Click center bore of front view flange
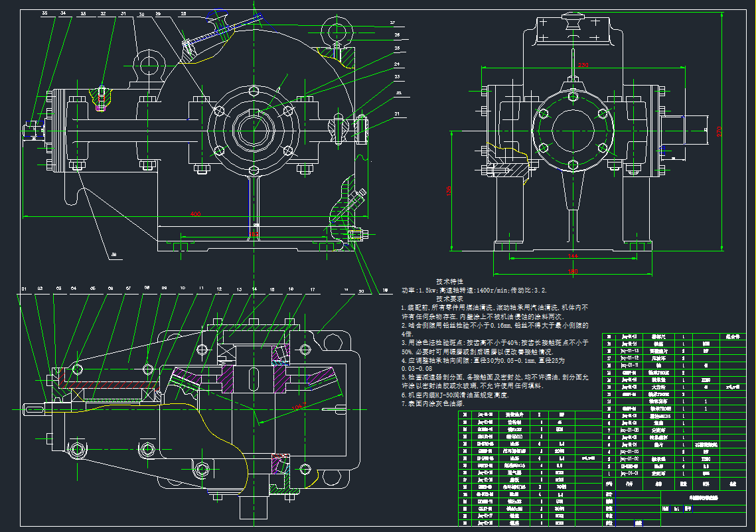756x532 pixels. (x=254, y=123)
